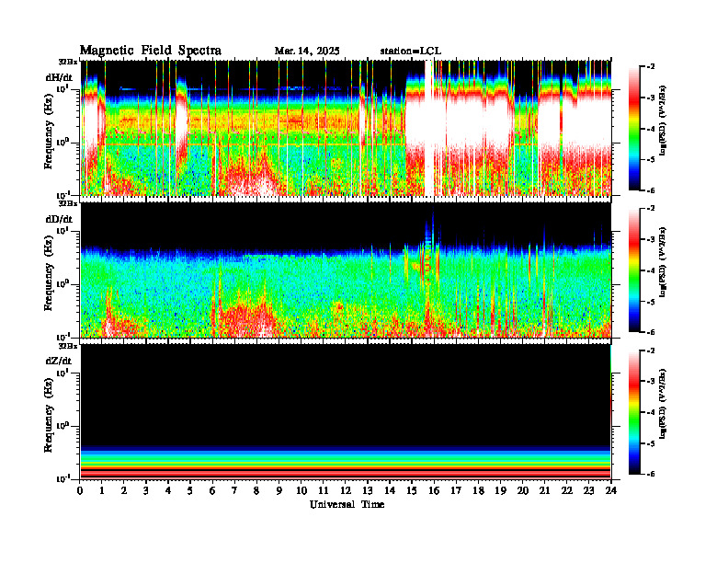
Task: Click the dD/dt spectrogram plot
Action: [346, 270]
